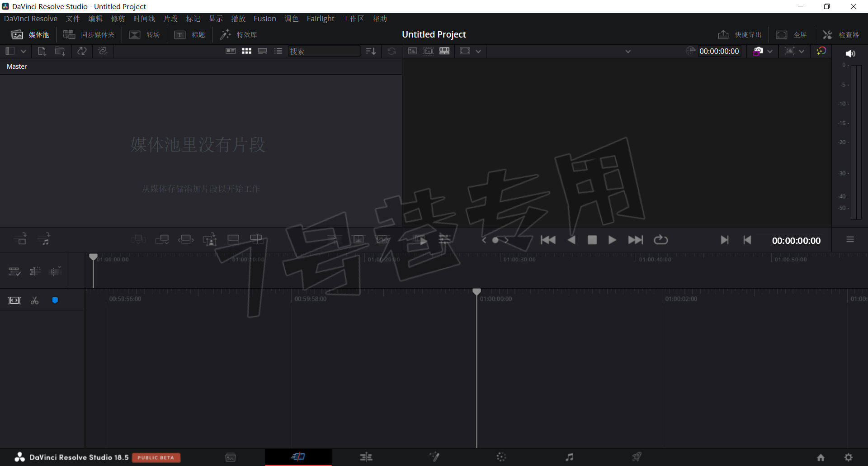Viewport: 868px width, 466px height.
Task: Mute audio with the speaker icon
Action: (850, 53)
